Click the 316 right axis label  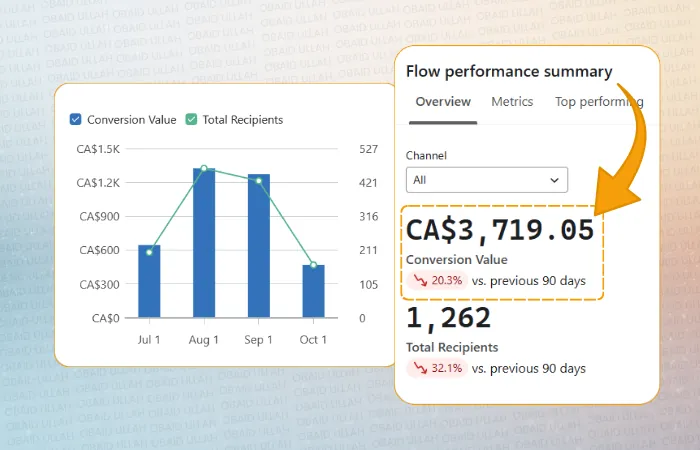click(x=368, y=217)
